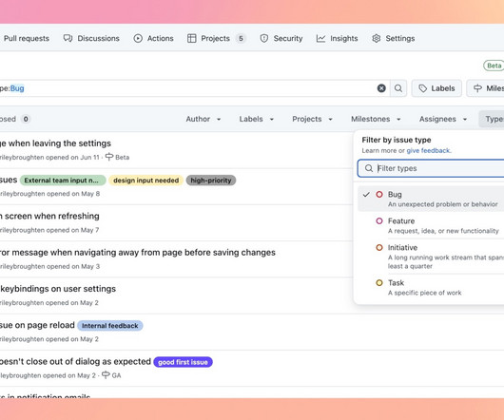
Task: Click the Bug token in search query
Action: [x=17, y=88]
